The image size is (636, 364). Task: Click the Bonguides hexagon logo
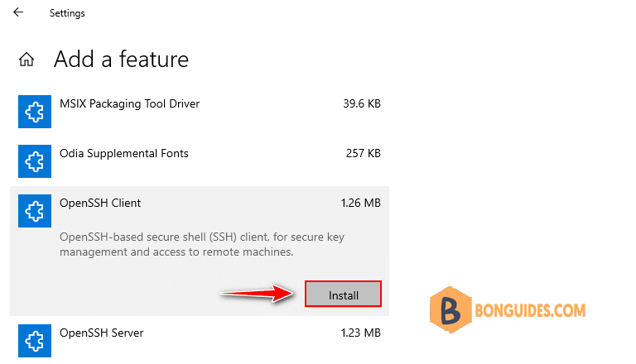[450, 309]
